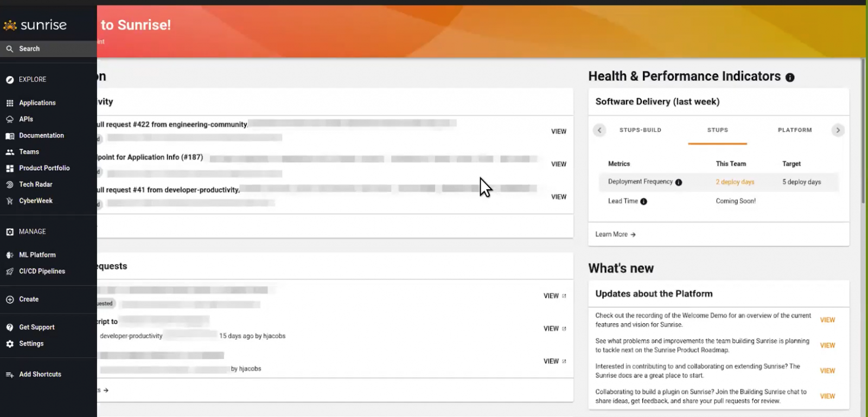View pull request #422 from engineering-community
The height and width of the screenshot is (417, 868).
coord(559,131)
